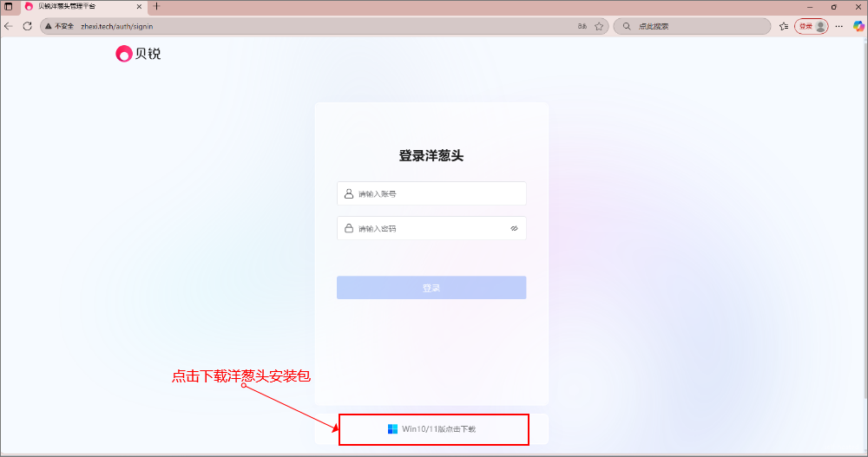
Task: Click the Windows logo beside download text
Action: (x=392, y=429)
